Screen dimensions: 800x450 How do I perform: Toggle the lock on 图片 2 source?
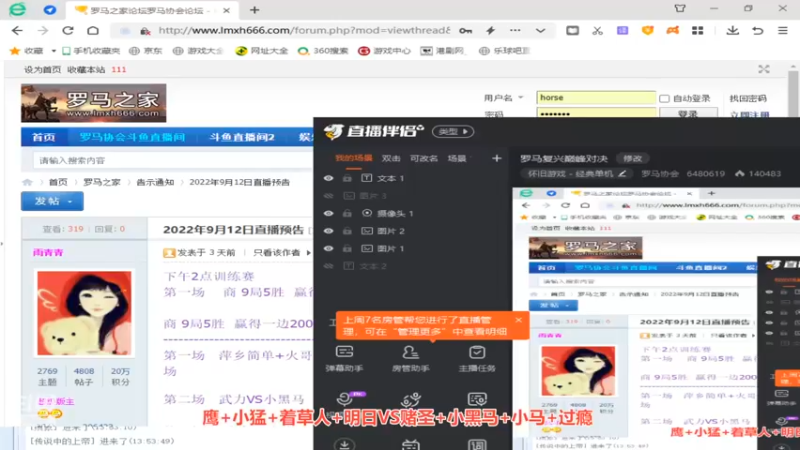[x=347, y=231]
